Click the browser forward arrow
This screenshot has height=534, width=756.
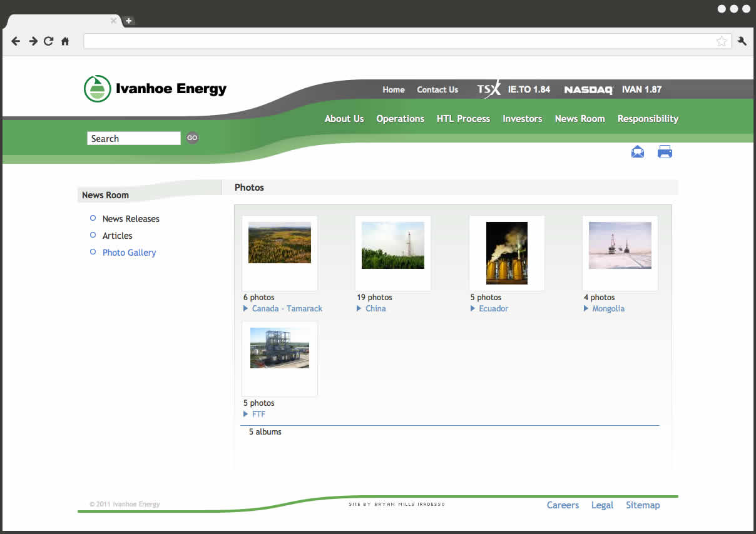pos(33,41)
